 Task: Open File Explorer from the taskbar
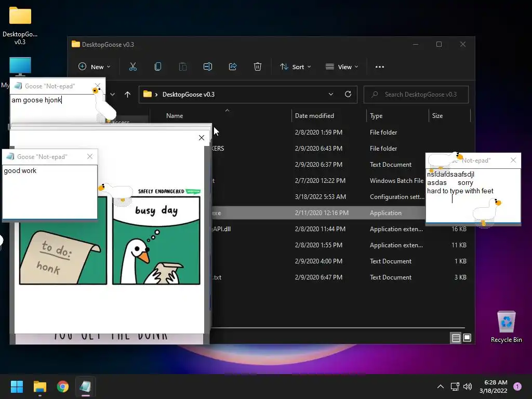click(x=39, y=387)
